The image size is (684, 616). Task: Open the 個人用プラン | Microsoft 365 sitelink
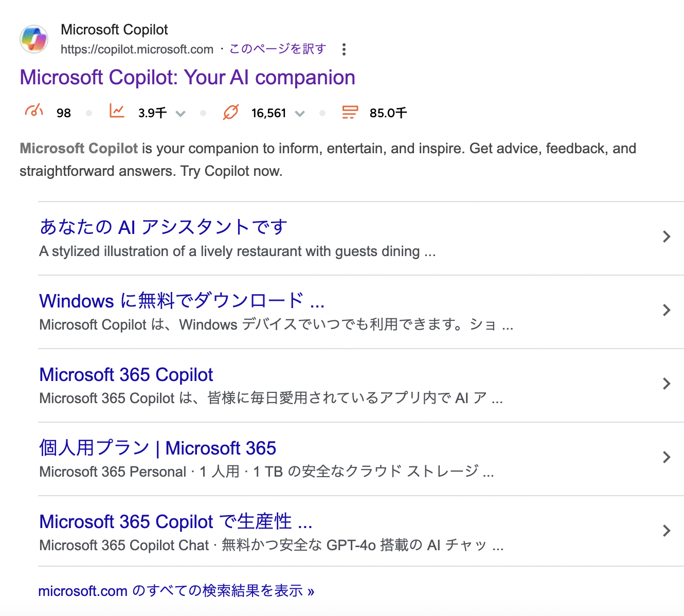tap(157, 448)
